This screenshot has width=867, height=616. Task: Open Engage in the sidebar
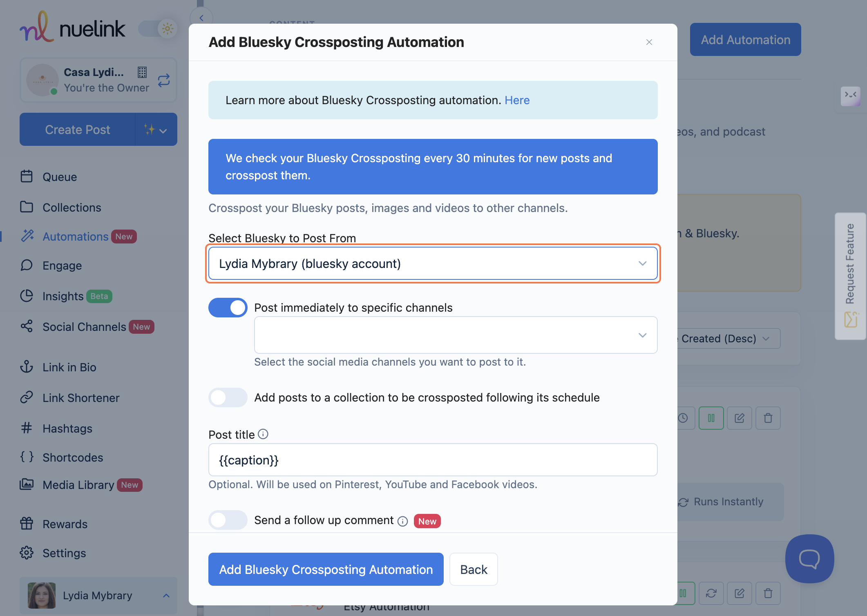coord(62,266)
